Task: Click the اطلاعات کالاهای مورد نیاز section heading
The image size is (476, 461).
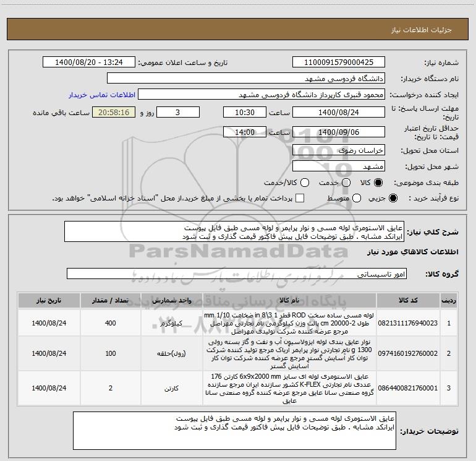Action: 413,252
